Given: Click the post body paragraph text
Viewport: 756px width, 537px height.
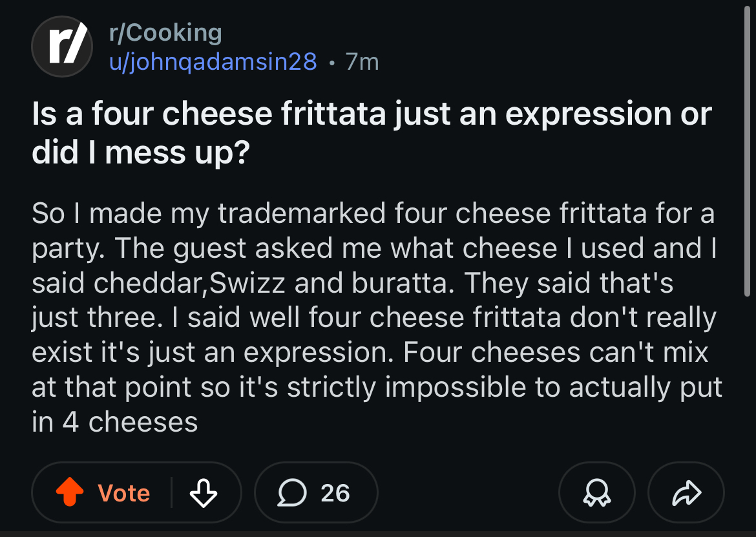Looking at the screenshot, I should pyautogui.click(x=375, y=317).
